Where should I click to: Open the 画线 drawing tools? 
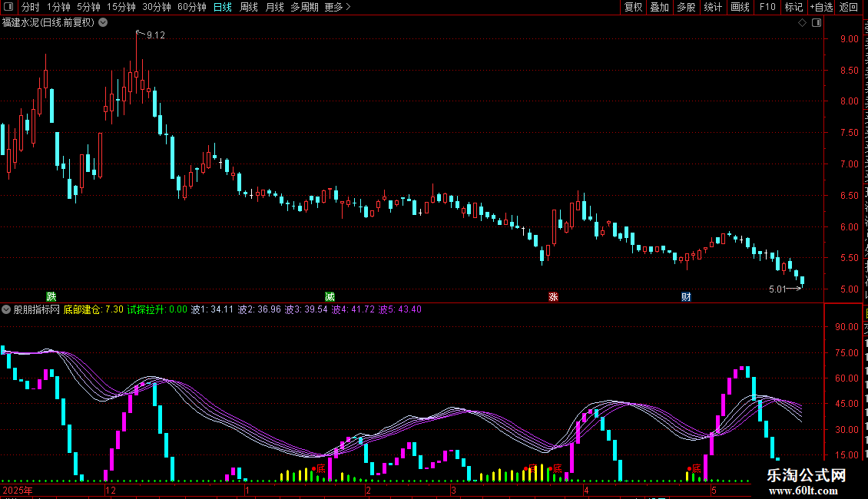click(x=740, y=7)
